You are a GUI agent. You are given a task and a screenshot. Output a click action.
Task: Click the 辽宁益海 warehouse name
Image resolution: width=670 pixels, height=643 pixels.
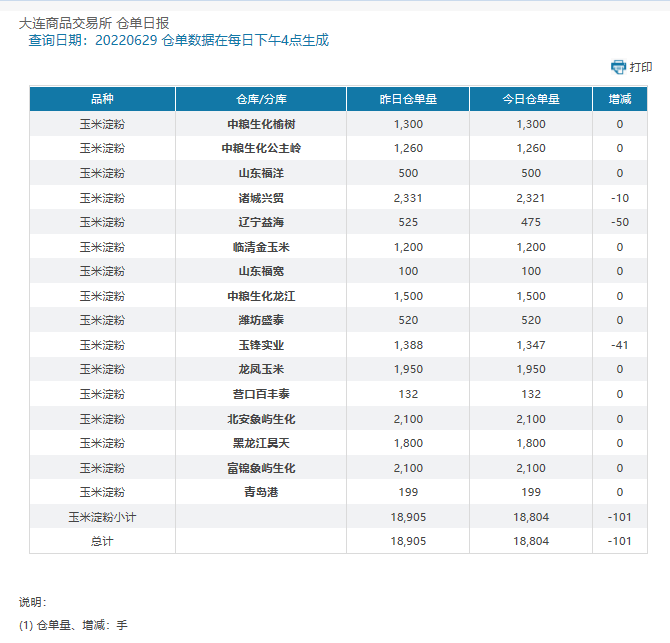[261, 222]
